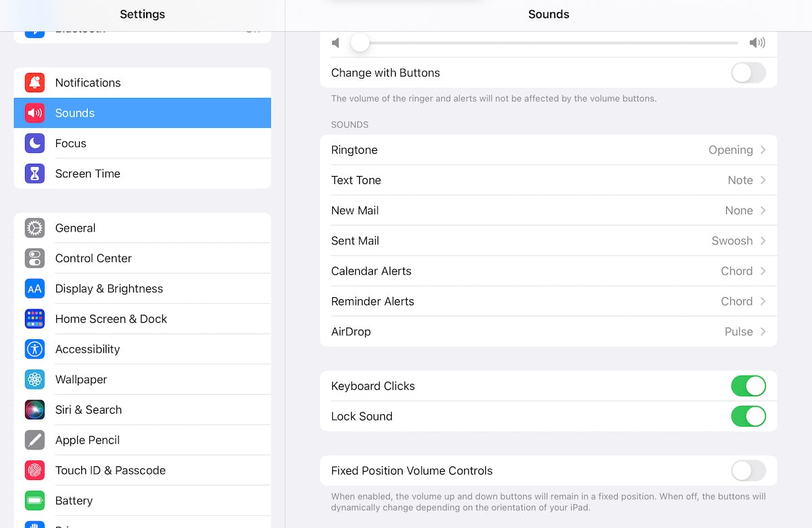Disable the Keyboard Clicks toggle
The width and height of the screenshot is (812, 528).
748,386
